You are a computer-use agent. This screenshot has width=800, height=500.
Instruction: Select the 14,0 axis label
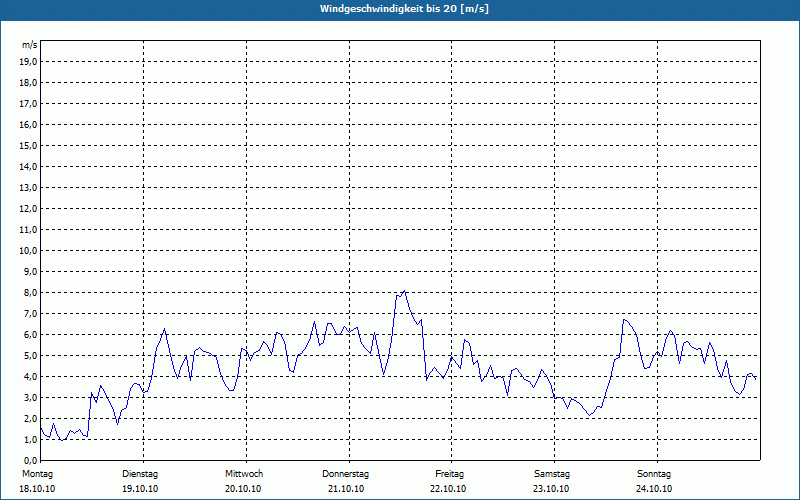click(29, 166)
